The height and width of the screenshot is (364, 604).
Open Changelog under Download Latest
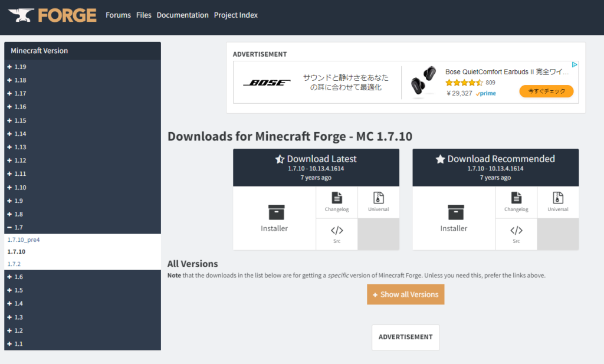(337, 202)
